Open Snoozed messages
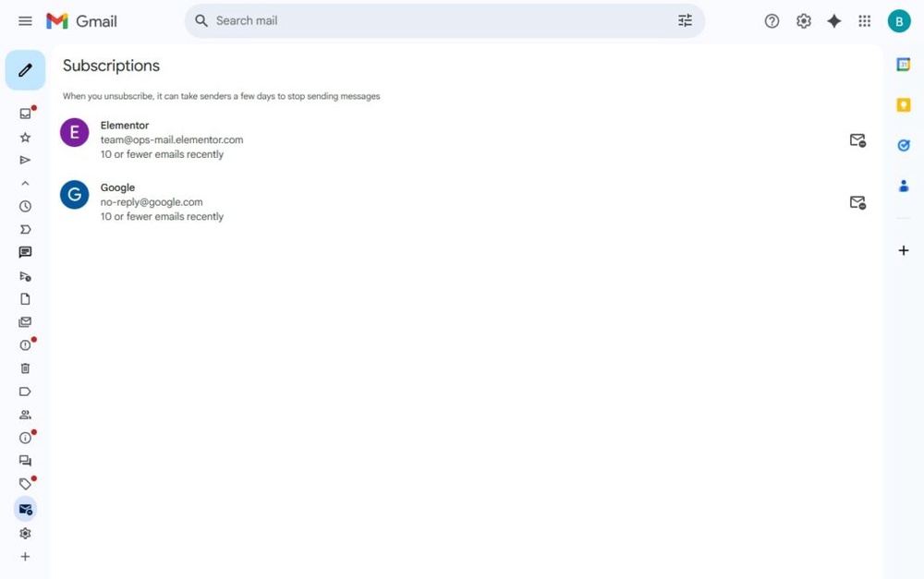 click(25, 206)
